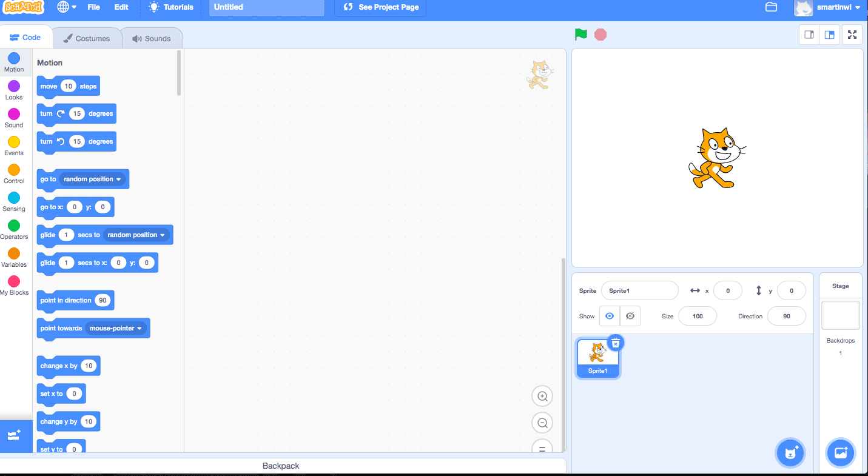The image size is (868, 476).
Task: Click the set x to 0 block
Action: tap(61, 394)
